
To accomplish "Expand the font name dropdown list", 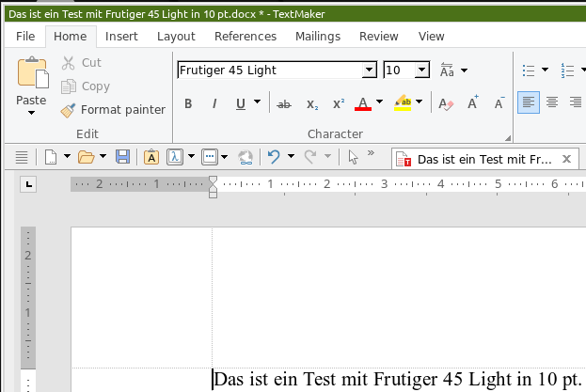I will point(369,70).
